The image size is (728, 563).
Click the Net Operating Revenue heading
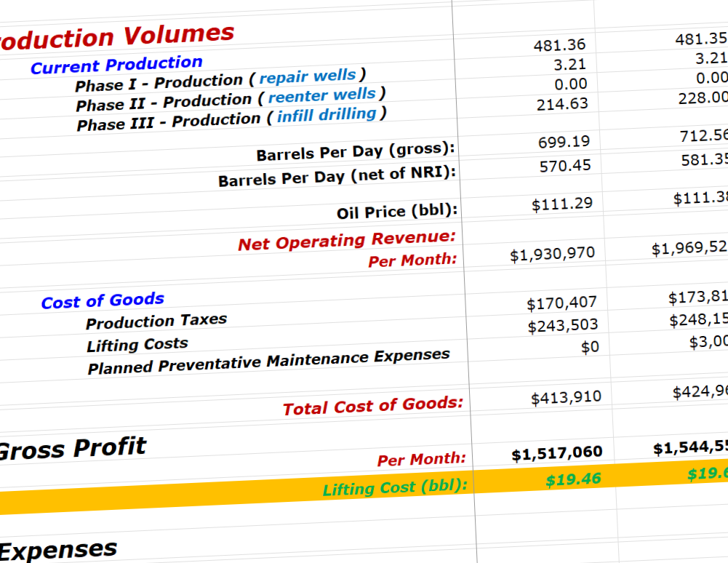[x=347, y=241]
